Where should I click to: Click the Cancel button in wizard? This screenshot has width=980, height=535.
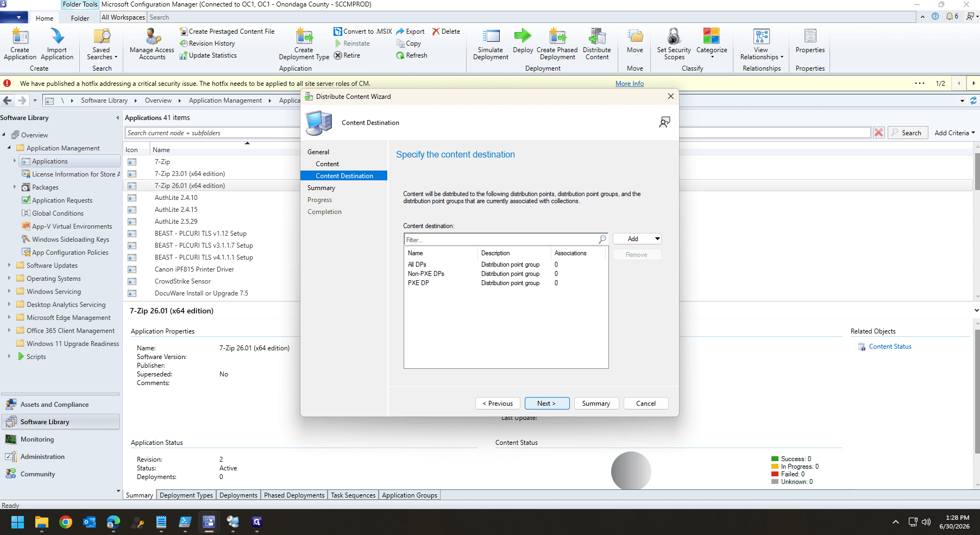click(646, 404)
